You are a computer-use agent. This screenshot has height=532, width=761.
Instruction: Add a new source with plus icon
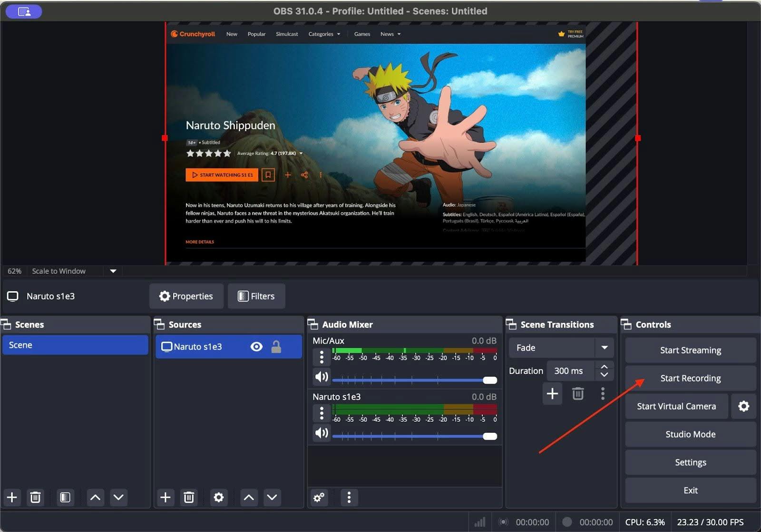pyautogui.click(x=166, y=497)
